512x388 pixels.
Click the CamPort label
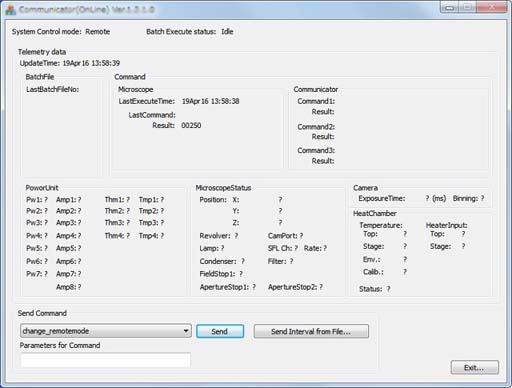[282, 236]
